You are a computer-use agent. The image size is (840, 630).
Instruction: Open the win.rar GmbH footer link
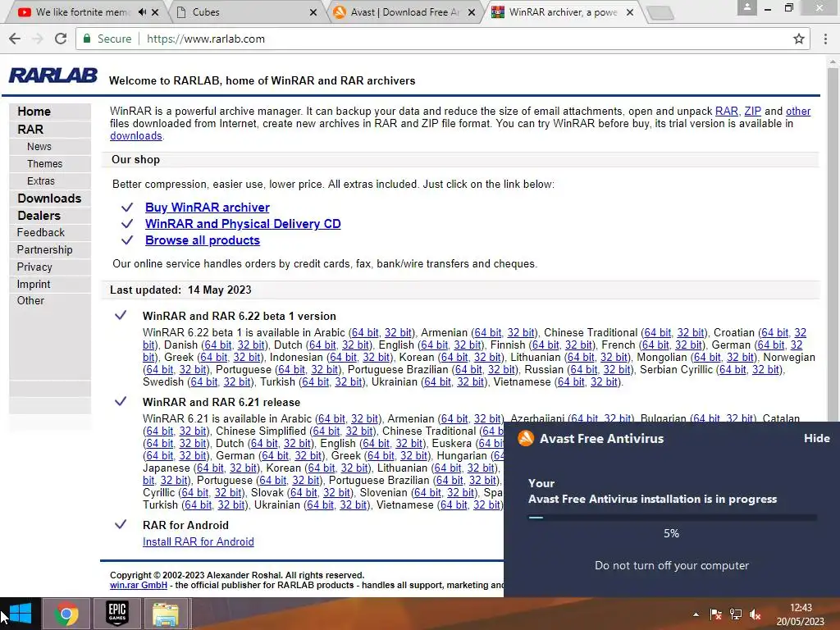138,585
